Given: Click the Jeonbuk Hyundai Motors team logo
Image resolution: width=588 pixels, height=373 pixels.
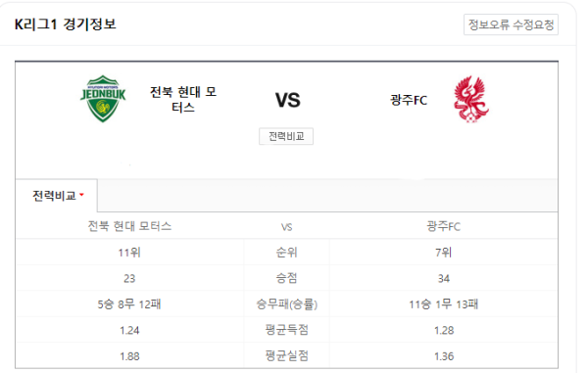Looking at the screenshot, I should pyautogui.click(x=103, y=99).
